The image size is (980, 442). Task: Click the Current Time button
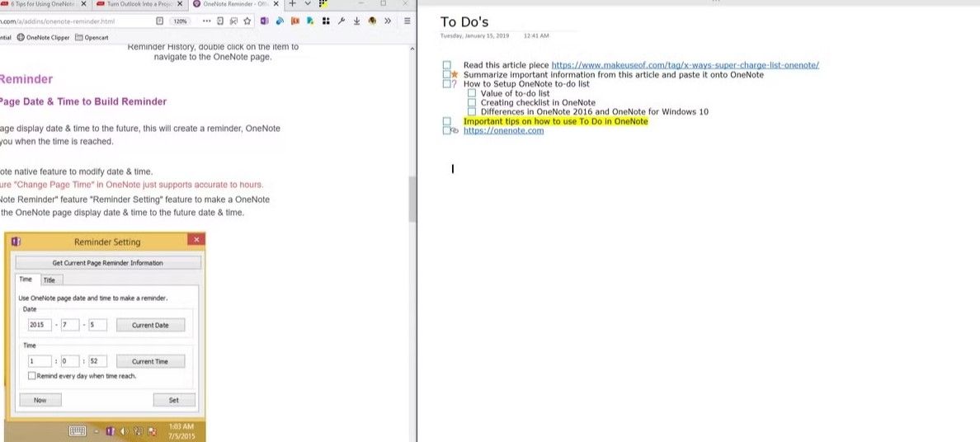[150, 361]
